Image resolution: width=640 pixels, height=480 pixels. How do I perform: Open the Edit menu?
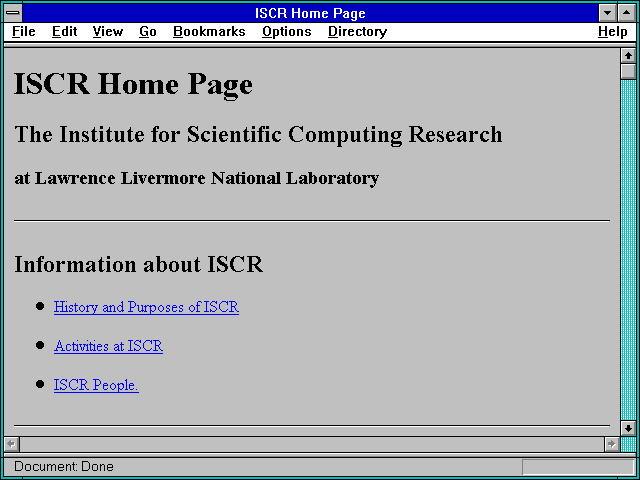(x=64, y=32)
